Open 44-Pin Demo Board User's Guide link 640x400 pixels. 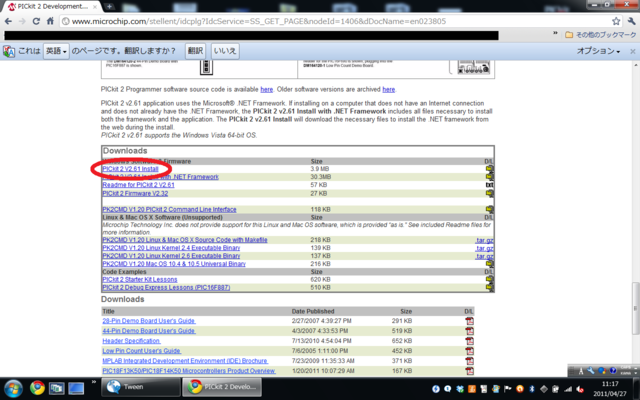(149, 331)
